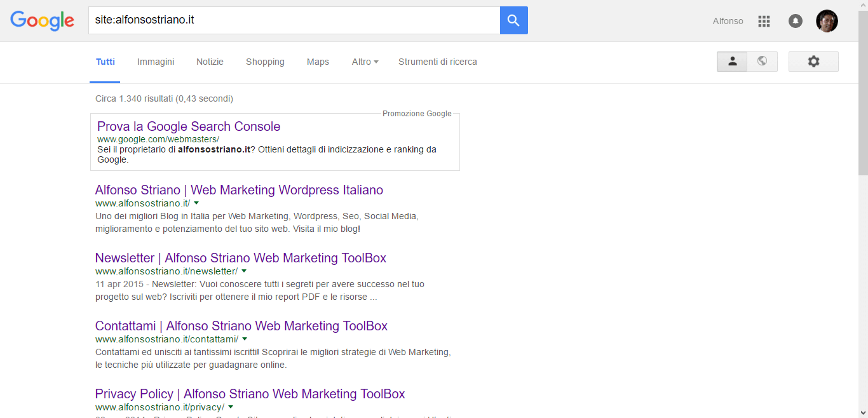Image resolution: width=868 pixels, height=418 pixels.
Task: Open Strumenti di ricerca
Action: [437, 62]
